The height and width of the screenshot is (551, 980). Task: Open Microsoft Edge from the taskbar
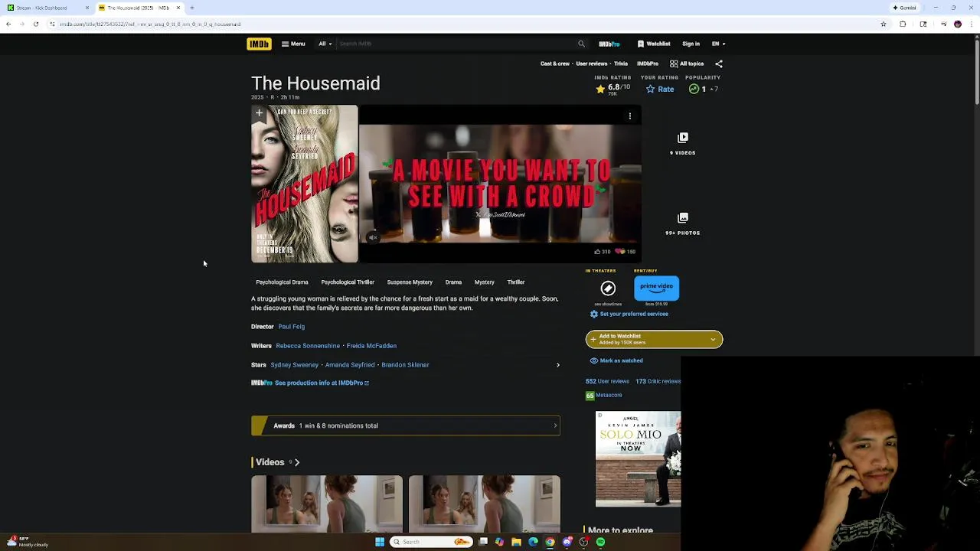533,542
